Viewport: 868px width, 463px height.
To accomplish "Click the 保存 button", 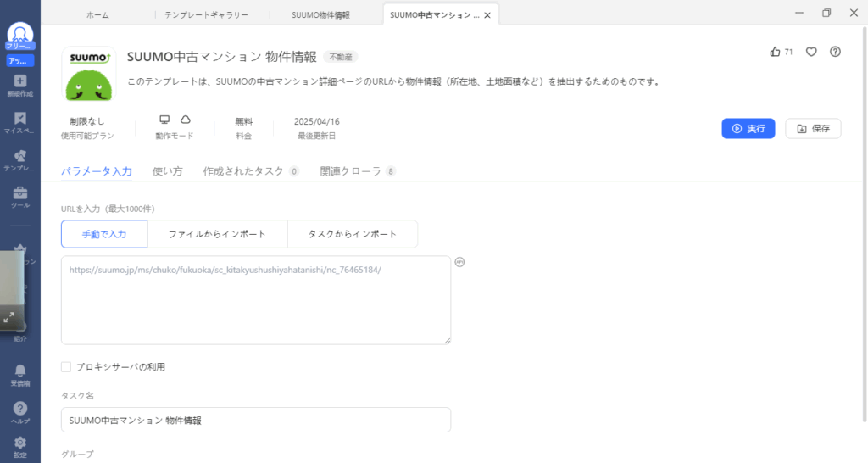I will (x=813, y=129).
